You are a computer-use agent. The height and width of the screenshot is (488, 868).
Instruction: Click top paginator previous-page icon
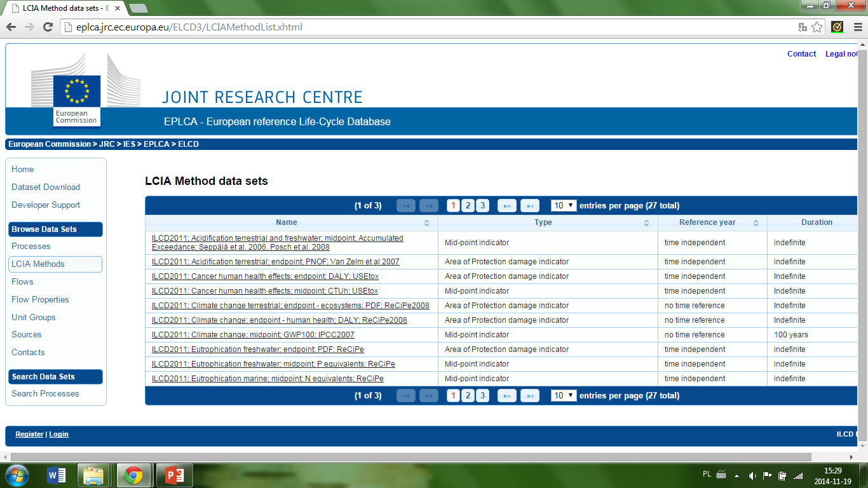[429, 205]
